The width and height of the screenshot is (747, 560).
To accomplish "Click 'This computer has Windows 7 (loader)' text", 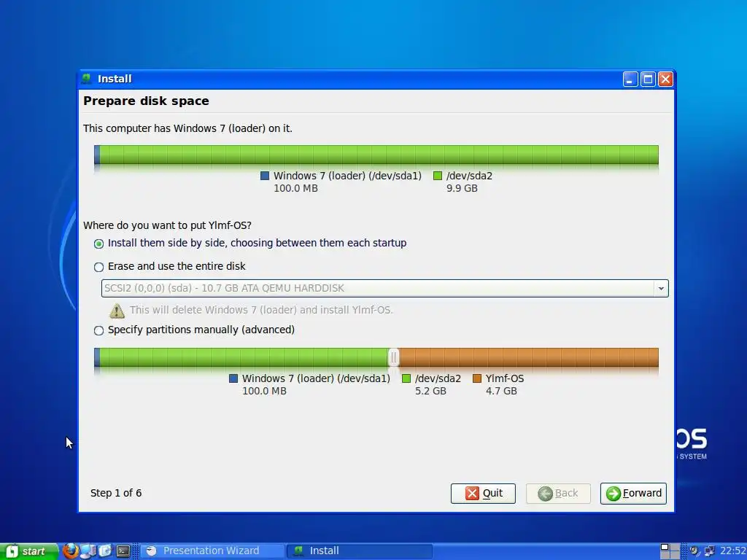I will point(187,128).
